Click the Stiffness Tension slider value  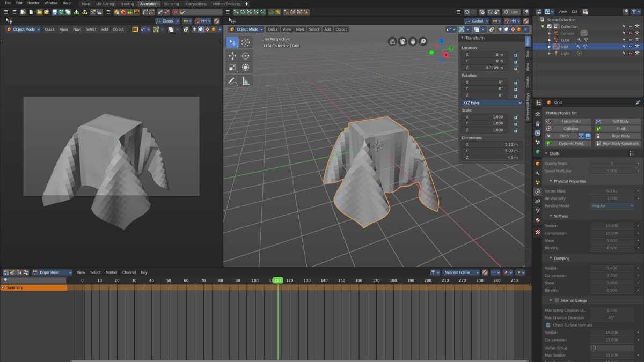pos(612,226)
